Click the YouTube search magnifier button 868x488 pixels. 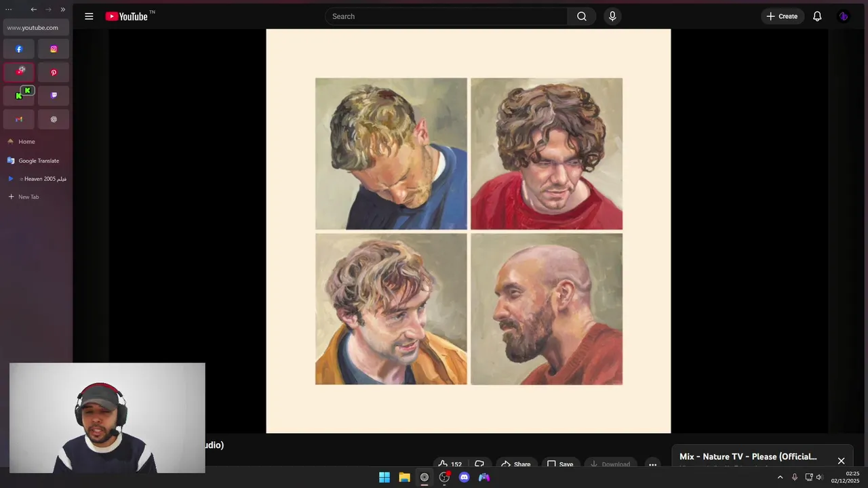tap(582, 16)
